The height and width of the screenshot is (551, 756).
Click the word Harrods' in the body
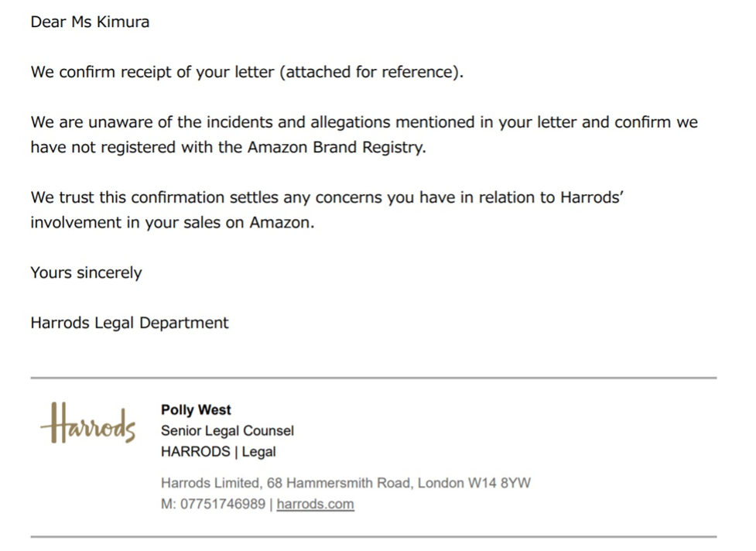click(592, 197)
